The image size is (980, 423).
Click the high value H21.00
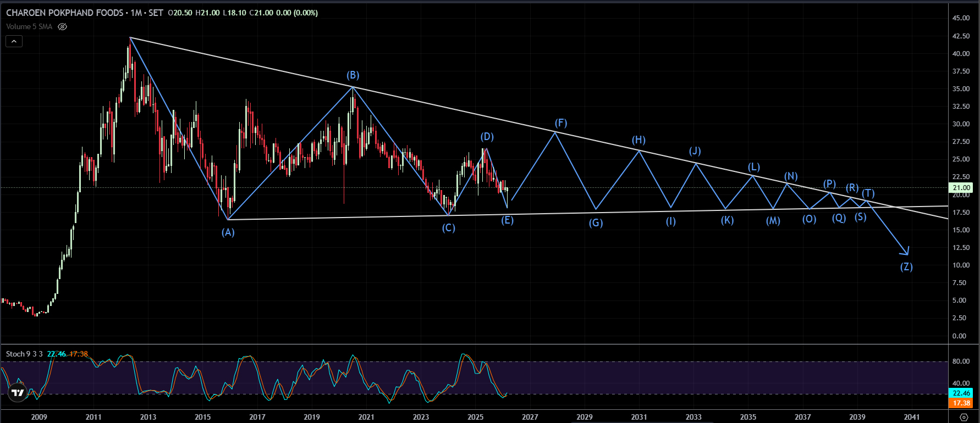207,13
